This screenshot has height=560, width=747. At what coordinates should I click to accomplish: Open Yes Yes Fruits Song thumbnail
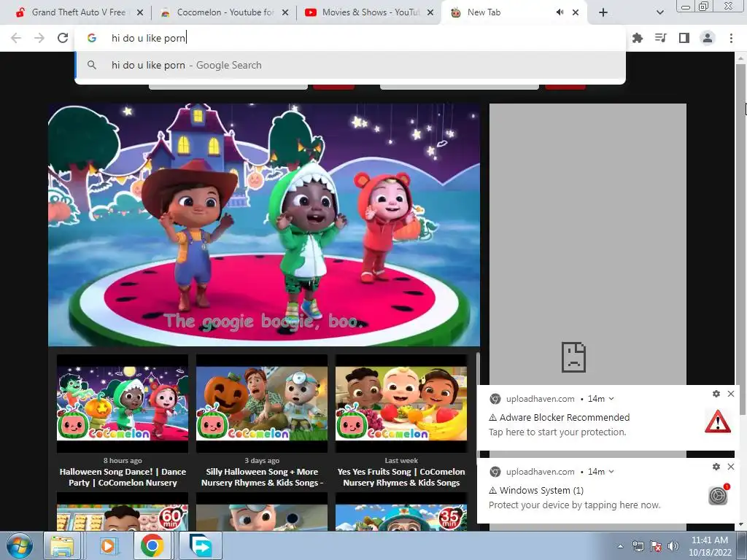click(x=401, y=403)
